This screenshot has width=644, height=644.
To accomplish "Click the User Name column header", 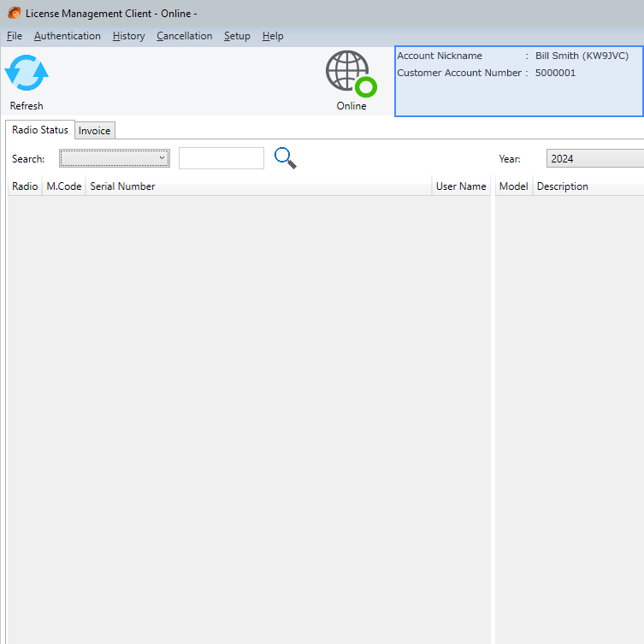I will pos(461,186).
